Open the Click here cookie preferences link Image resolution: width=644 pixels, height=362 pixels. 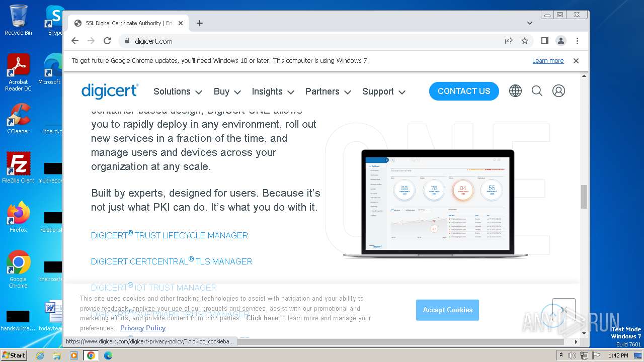tap(262, 318)
